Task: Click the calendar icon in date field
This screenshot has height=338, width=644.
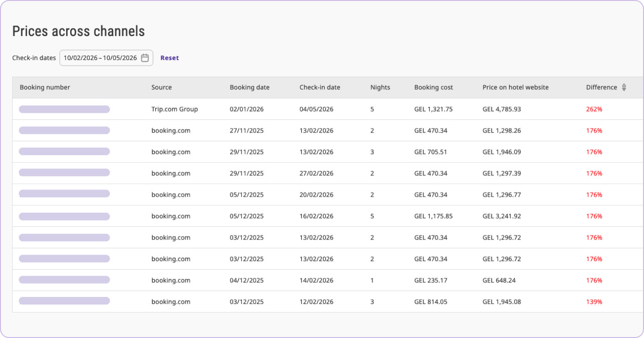Action: pyautogui.click(x=145, y=58)
